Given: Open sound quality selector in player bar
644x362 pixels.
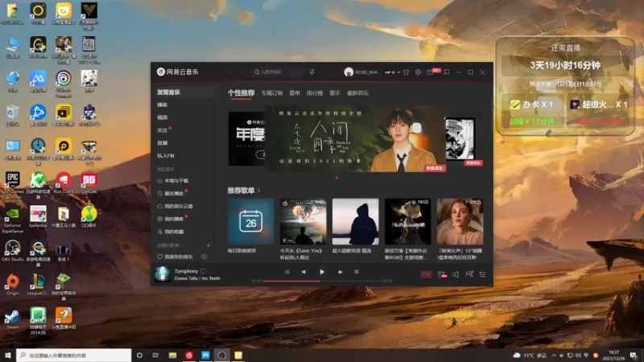Looking at the screenshot, I should (427, 274).
